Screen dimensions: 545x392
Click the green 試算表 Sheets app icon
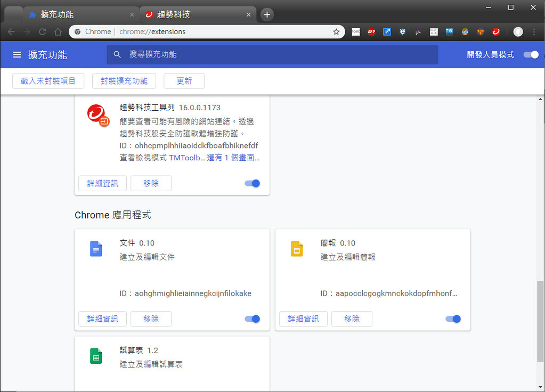pyautogui.click(x=96, y=356)
